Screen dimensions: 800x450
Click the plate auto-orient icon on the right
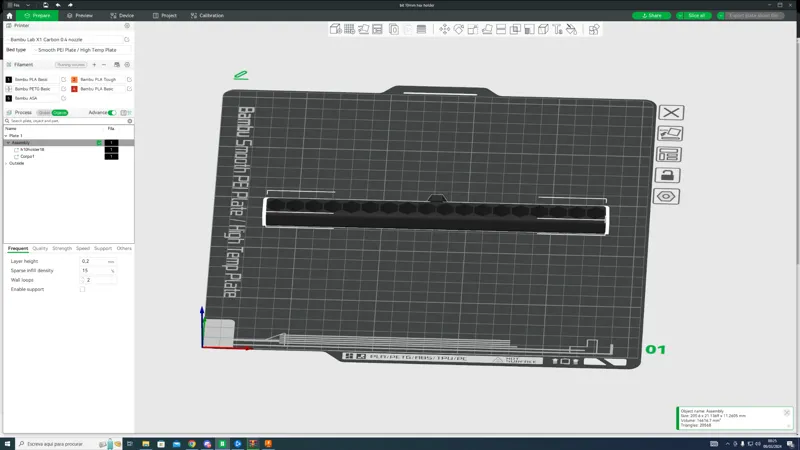coord(670,134)
